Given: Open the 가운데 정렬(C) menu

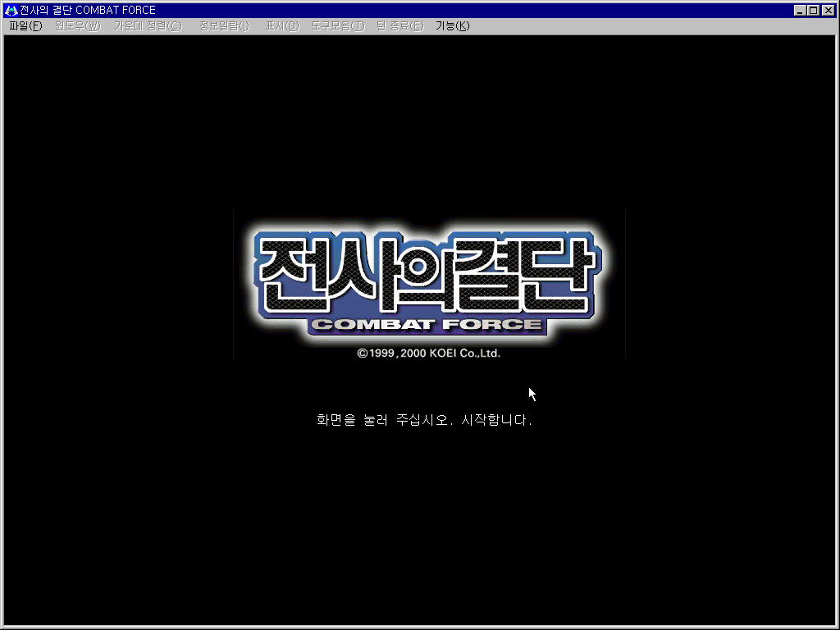Looking at the screenshot, I should (x=148, y=25).
